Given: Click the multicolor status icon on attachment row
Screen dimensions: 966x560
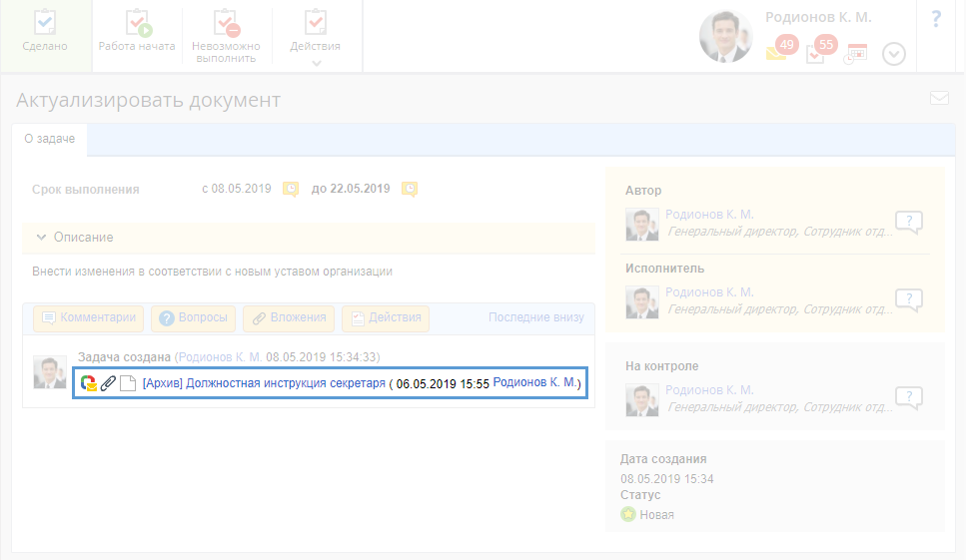Looking at the screenshot, I should [x=89, y=383].
